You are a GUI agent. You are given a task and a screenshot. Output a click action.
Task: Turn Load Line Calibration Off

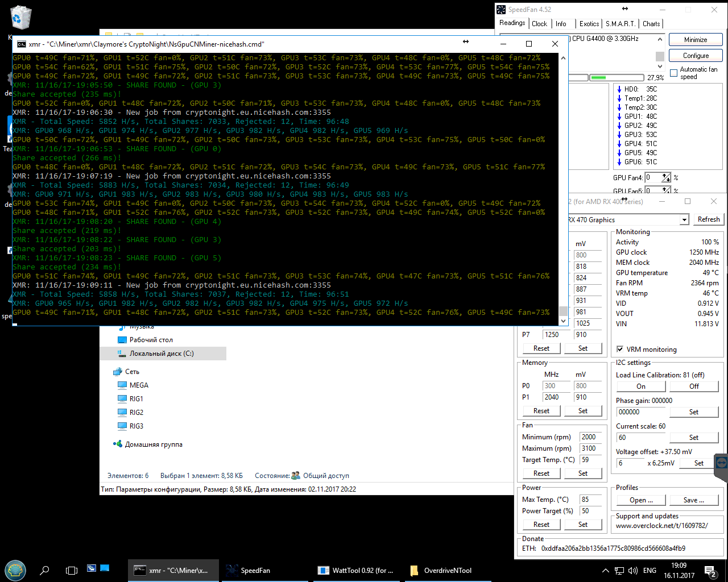coord(694,386)
